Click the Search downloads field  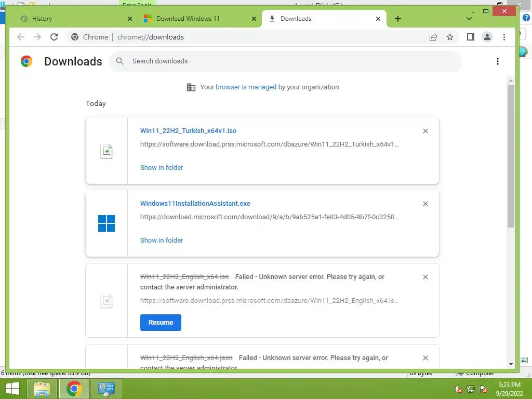pos(285,61)
